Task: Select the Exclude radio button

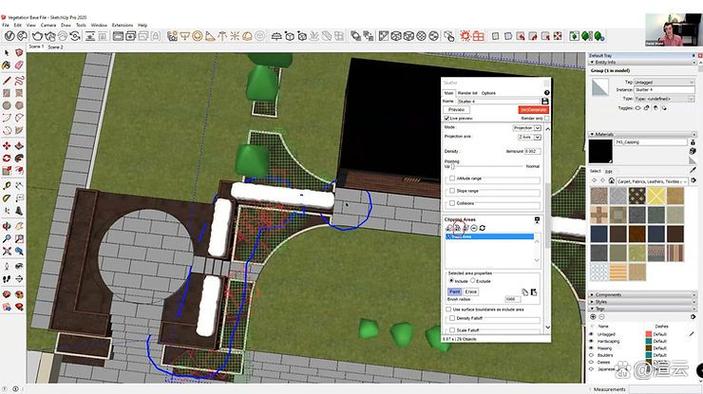Action: [x=473, y=281]
